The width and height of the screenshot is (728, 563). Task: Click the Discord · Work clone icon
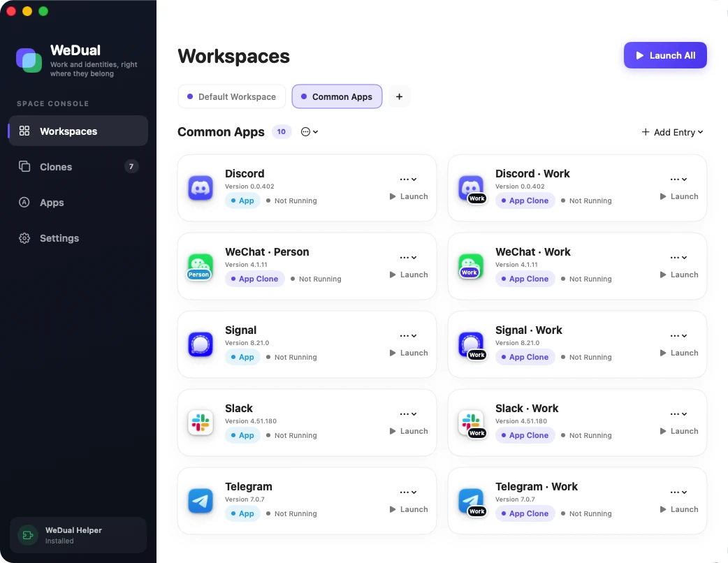pyautogui.click(x=472, y=189)
